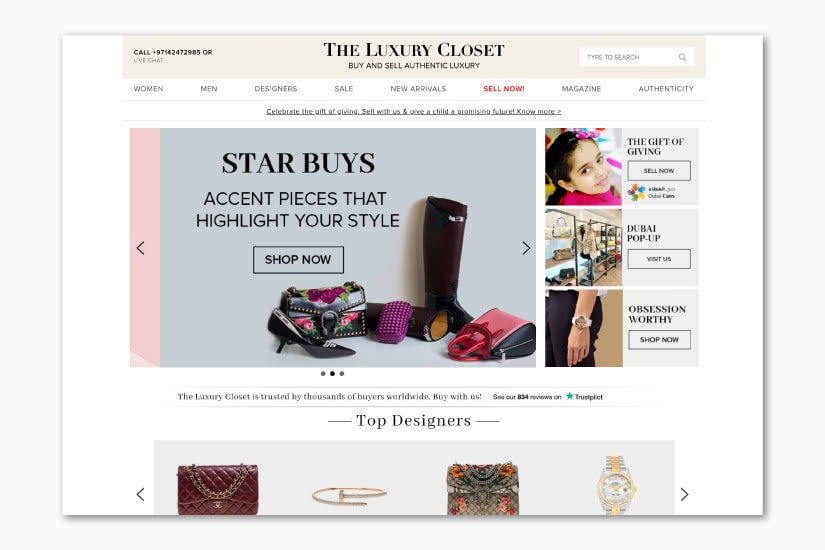Open the Trustpilot reviews logo
Image resolution: width=825 pixels, height=550 pixels.
point(584,396)
